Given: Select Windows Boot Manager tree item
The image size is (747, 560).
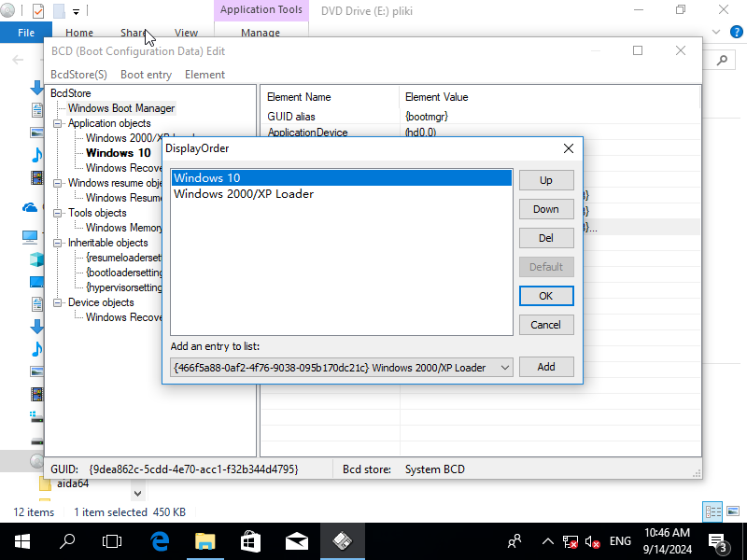Looking at the screenshot, I should coord(121,108).
